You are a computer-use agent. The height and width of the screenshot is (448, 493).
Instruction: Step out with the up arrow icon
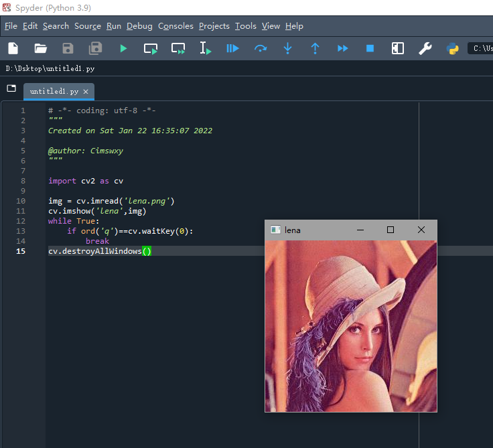pyautogui.click(x=315, y=48)
